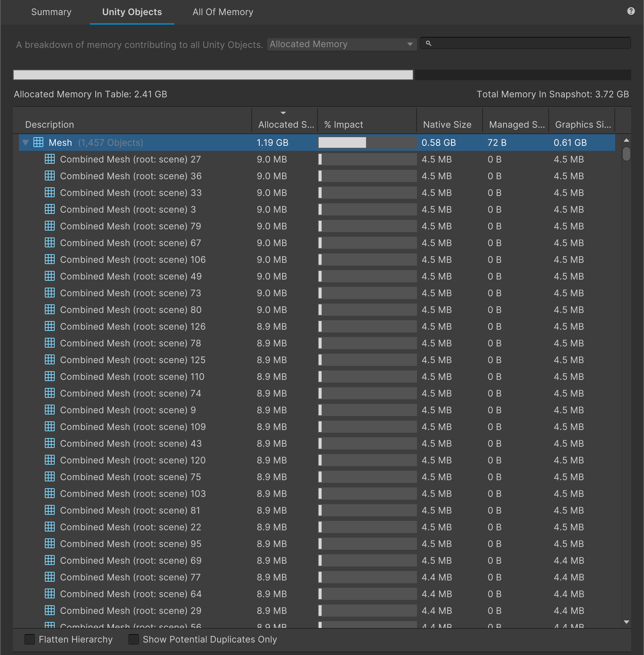This screenshot has width=644, height=655.
Task: Click mesh icon beside Combined Mesh 49
Action: click(x=50, y=276)
